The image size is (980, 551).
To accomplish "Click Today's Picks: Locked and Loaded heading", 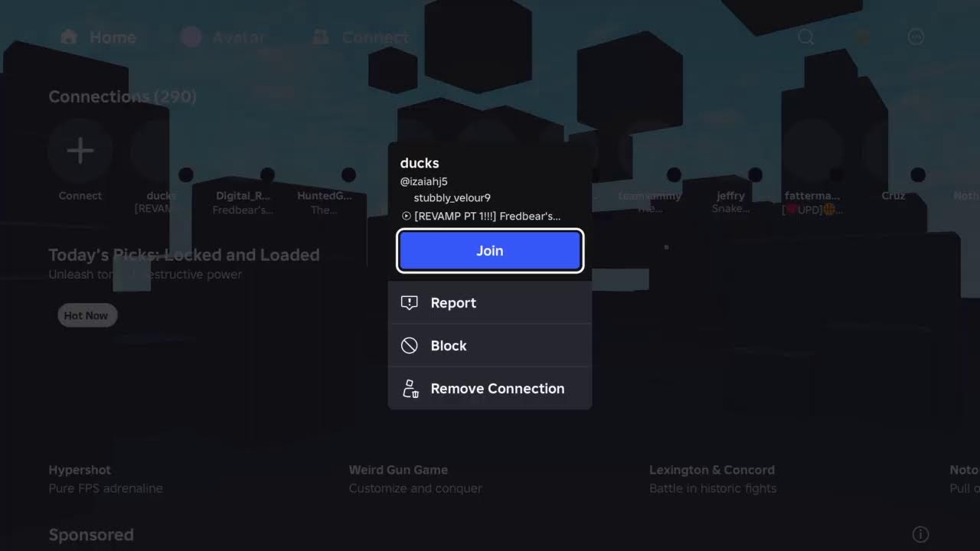I will click(x=184, y=255).
